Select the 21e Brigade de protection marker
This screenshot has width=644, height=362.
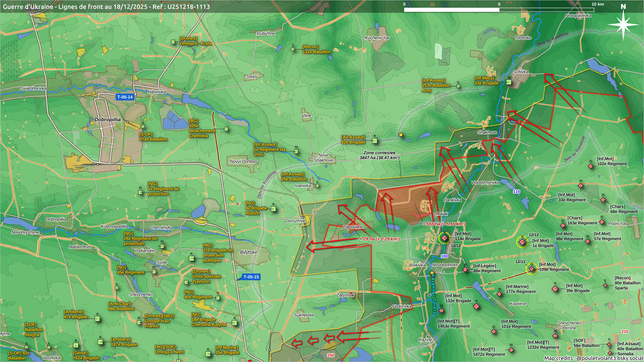(192, 258)
